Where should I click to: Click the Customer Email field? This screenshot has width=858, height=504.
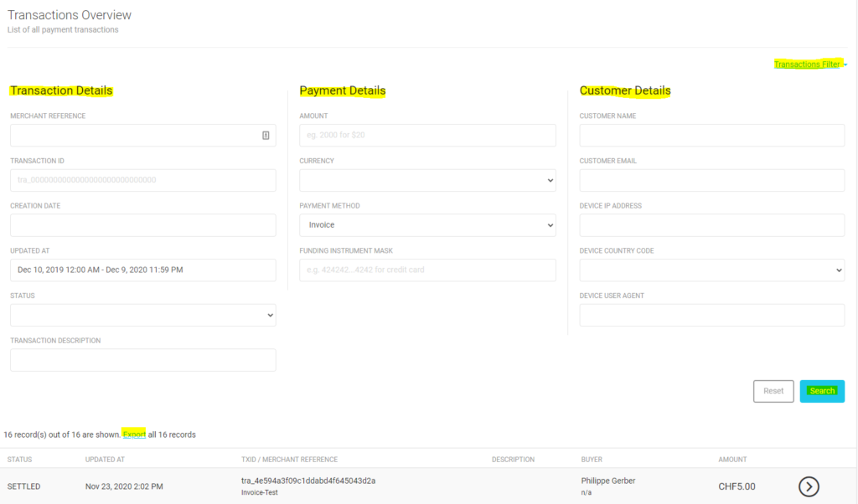712,180
